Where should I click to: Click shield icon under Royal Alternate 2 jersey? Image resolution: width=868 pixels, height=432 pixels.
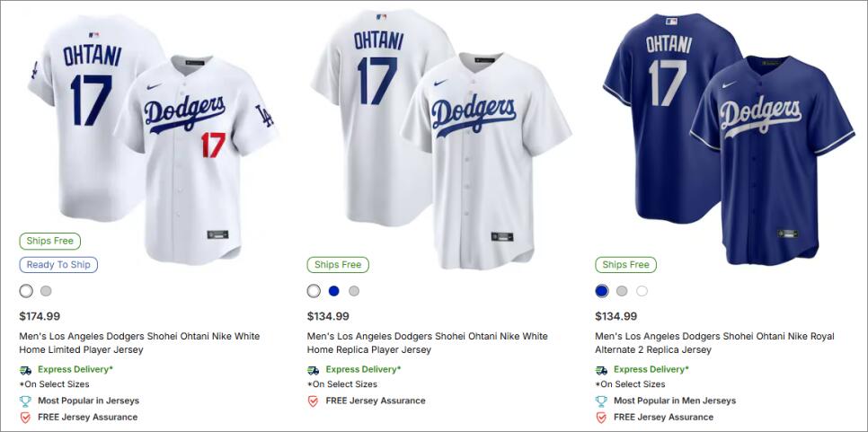click(x=601, y=417)
